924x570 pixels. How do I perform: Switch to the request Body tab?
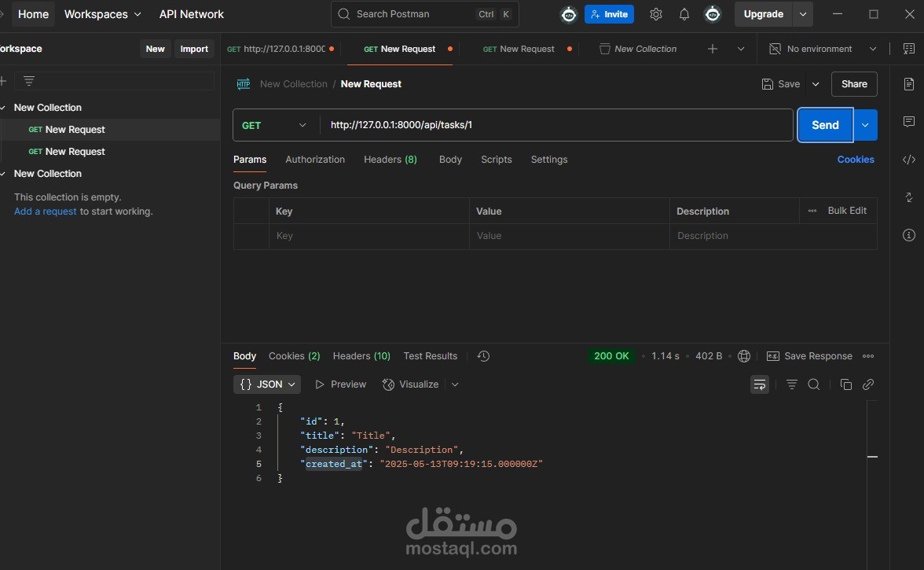450,159
